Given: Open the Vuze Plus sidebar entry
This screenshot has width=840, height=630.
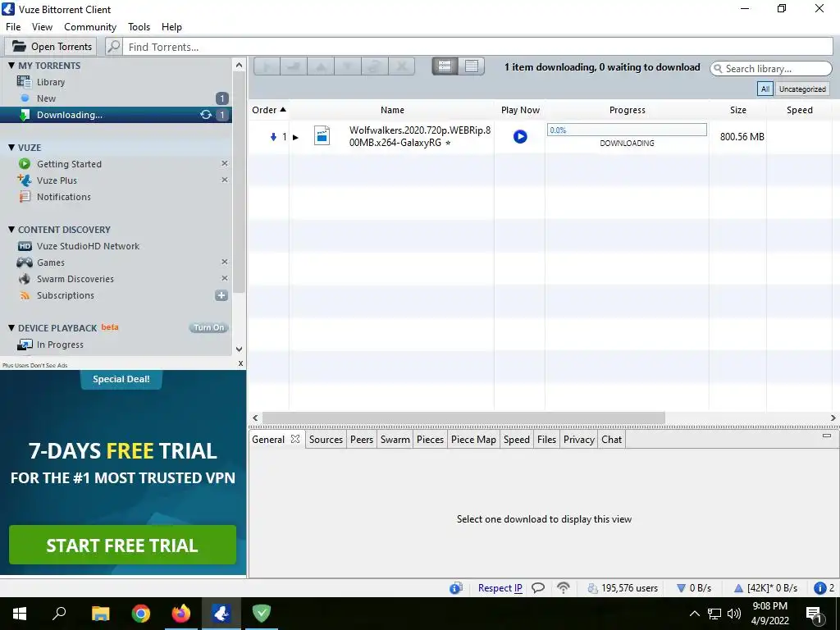Looking at the screenshot, I should click(57, 180).
